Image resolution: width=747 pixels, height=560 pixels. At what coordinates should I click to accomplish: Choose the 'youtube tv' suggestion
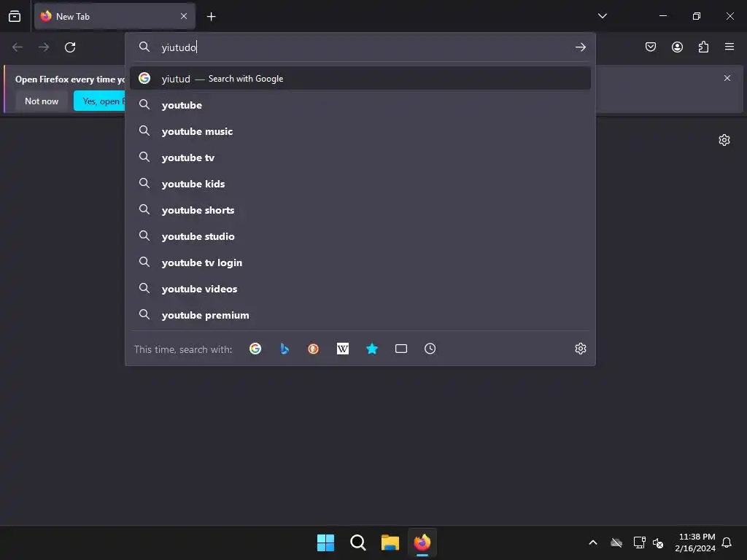coord(360,157)
